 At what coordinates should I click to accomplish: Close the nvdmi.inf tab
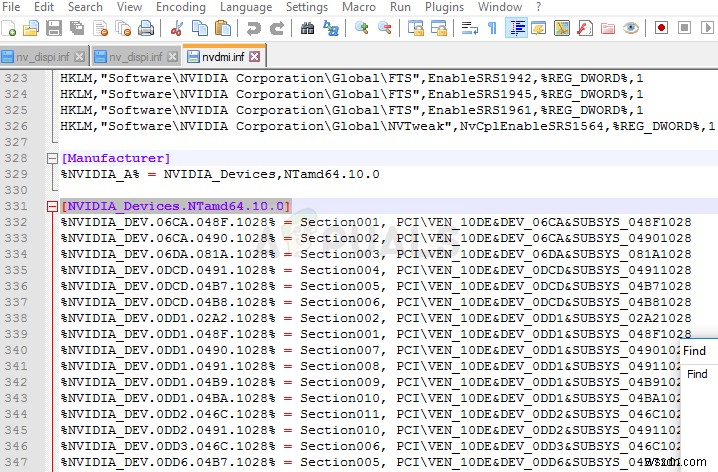click(255, 57)
